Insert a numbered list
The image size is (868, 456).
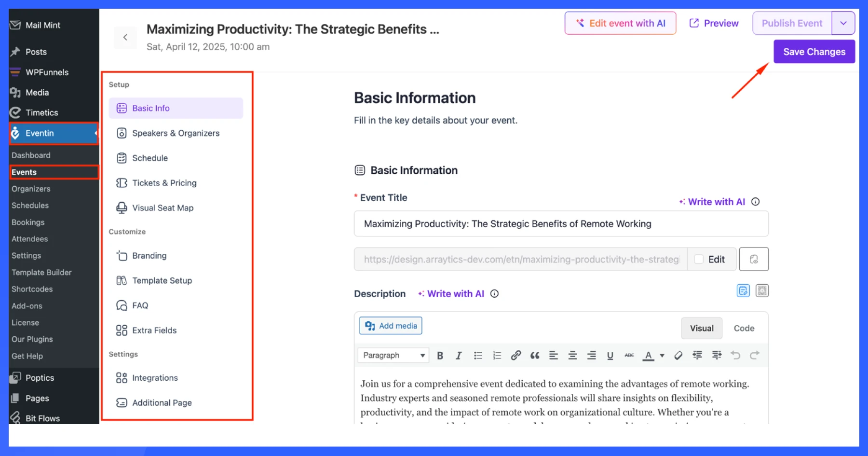click(497, 356)
